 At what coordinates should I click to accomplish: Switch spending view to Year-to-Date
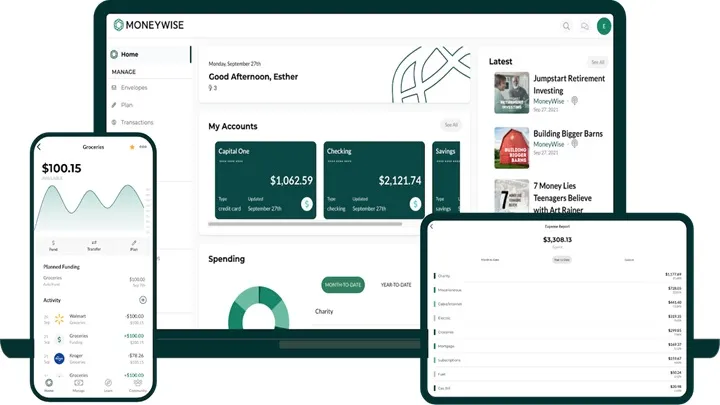[x=396, y=285]
